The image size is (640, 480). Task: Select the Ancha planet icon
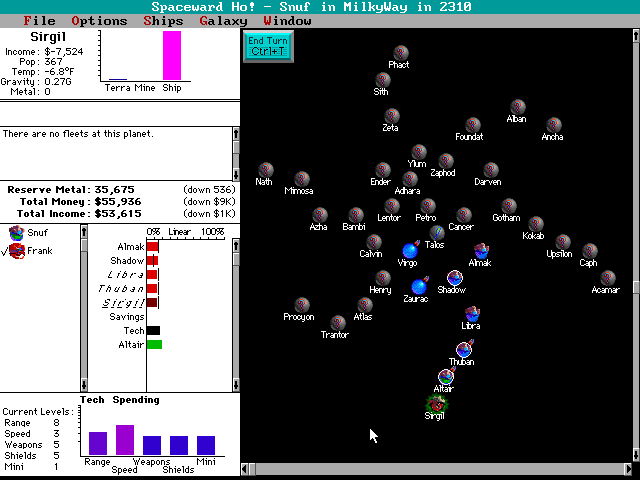point(553,125)
